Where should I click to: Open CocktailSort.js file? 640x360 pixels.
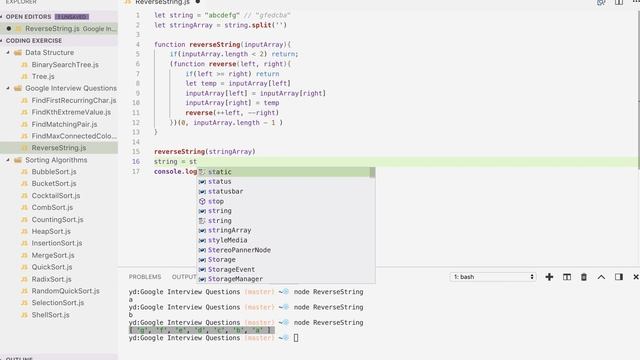point(56,196)
